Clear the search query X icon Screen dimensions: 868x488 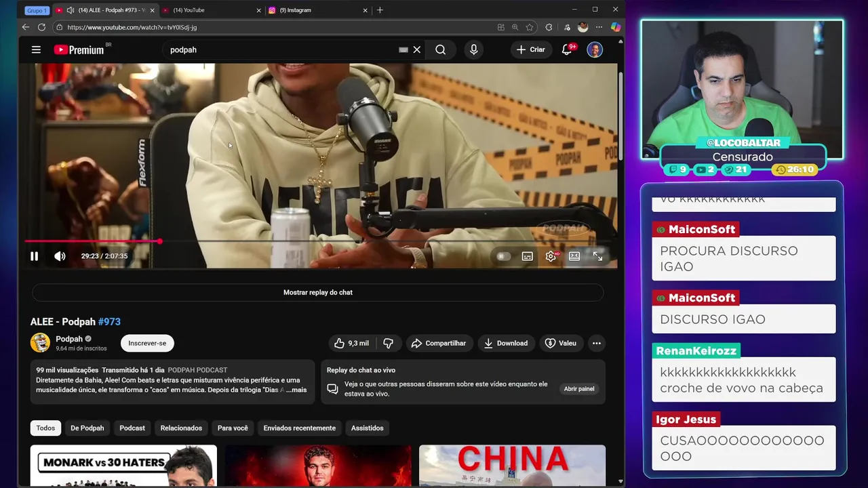(417, 49)
